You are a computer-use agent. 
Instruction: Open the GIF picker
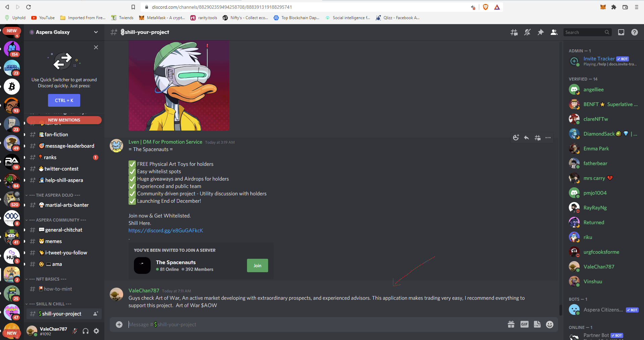524,324
